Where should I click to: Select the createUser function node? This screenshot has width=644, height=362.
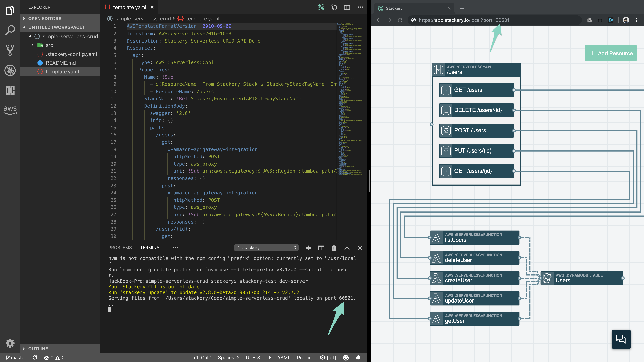tap(474, 278)
